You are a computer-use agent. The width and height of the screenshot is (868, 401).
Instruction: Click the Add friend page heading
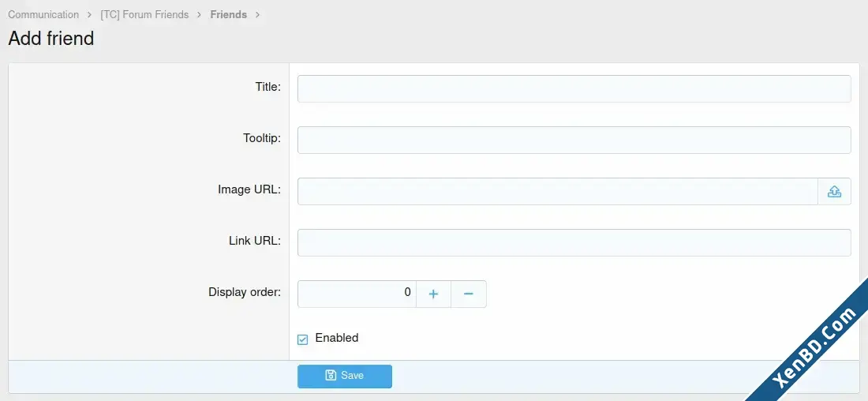(x=51, y=38)
